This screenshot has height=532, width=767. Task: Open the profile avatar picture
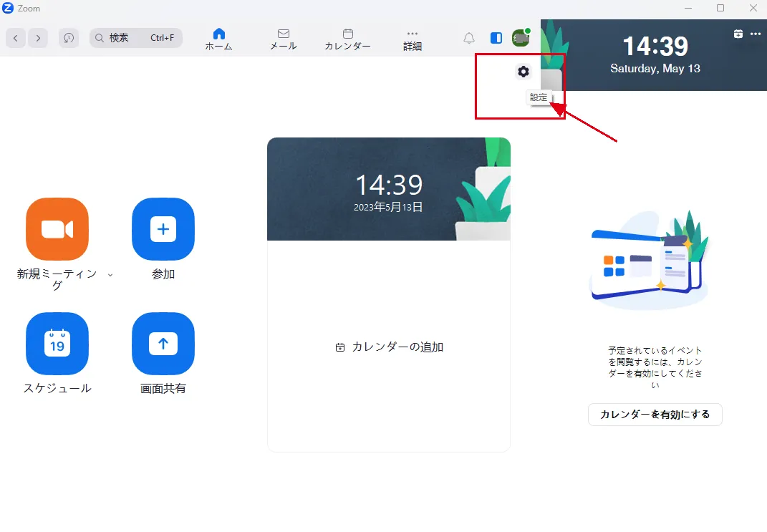(521, 38)
